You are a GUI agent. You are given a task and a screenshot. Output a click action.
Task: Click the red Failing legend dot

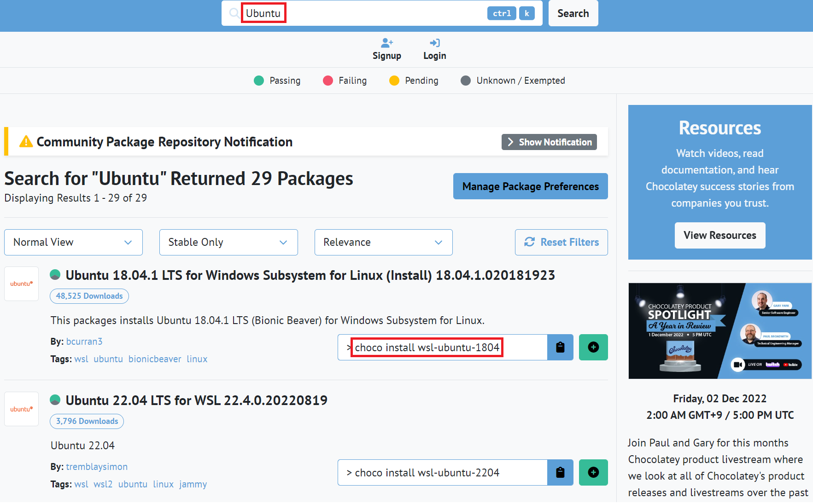click(328, 81)
